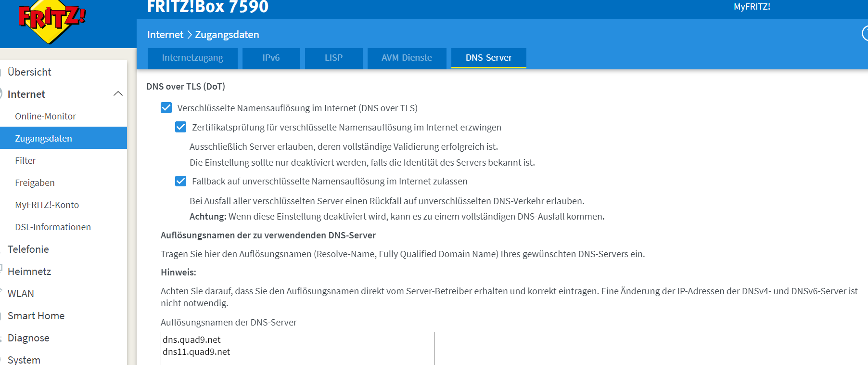Collapse the Internet menu chevron
This screenshot has height=365, width=868.
click(118, 94)
